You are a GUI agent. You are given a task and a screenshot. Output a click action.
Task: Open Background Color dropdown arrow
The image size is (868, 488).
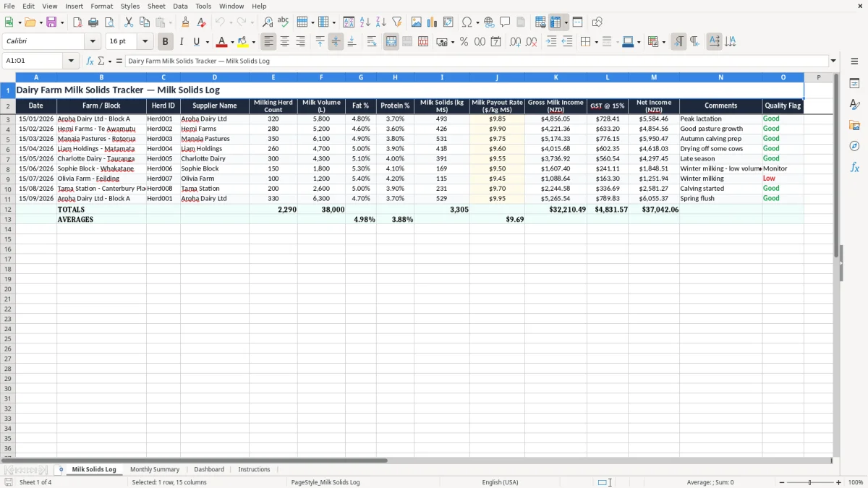pyautogui.click(x=253, y=42)
